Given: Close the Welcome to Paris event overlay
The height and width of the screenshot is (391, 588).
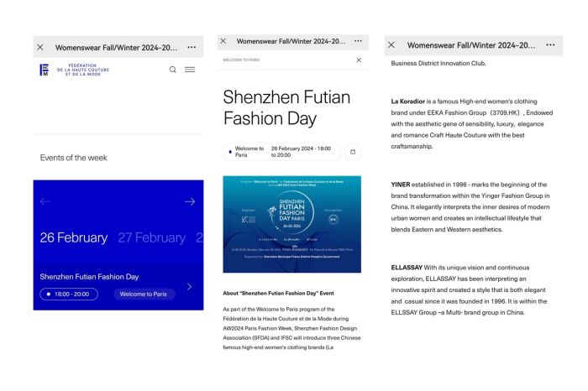Looking at the screenshot, I should 359,60.
